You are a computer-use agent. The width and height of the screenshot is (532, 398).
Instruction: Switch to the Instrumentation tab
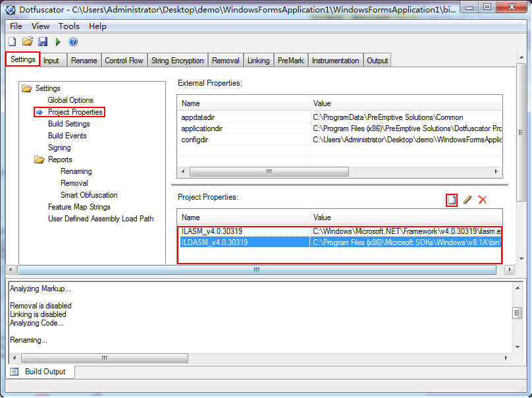tap(336, 61)
